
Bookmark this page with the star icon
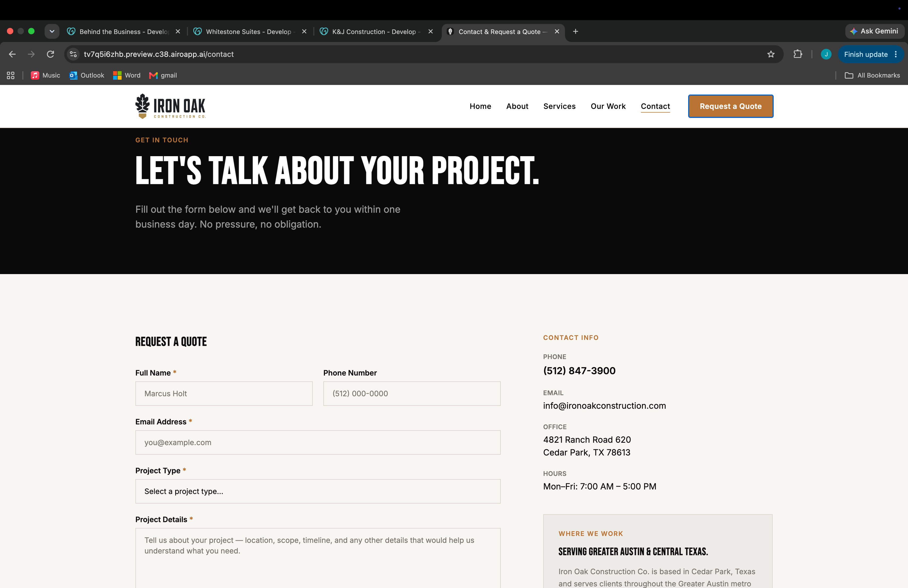(x=771, y=54)
